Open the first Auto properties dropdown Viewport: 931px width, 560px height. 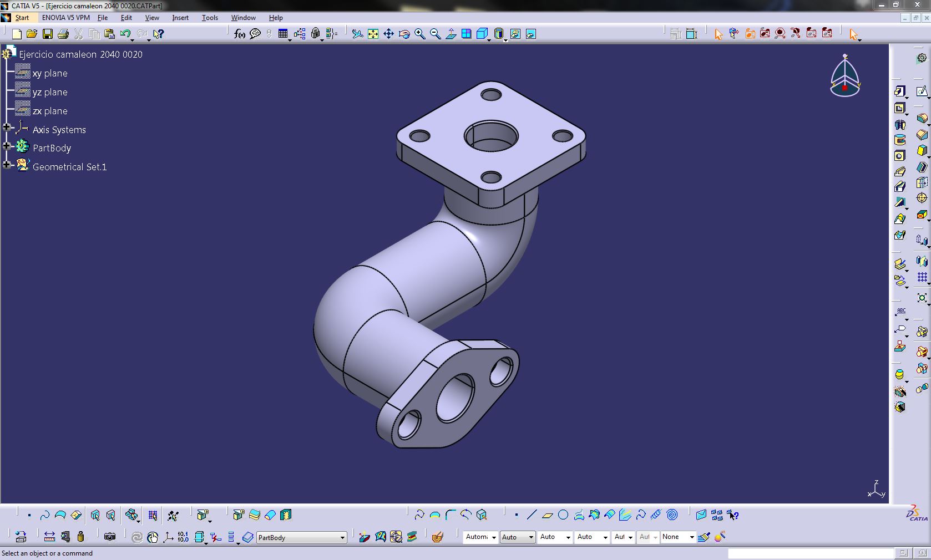tap(517, 537)
